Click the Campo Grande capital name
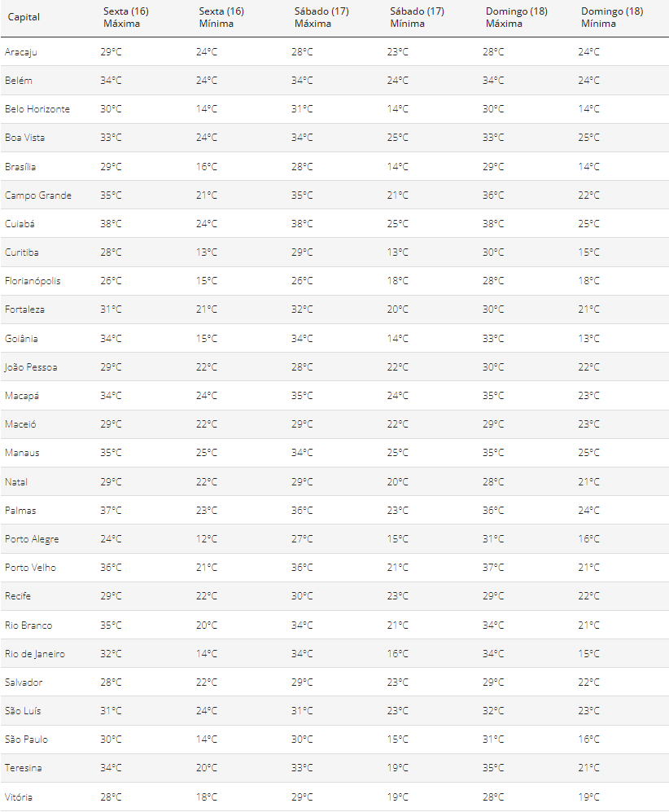 tap(38, 195)
